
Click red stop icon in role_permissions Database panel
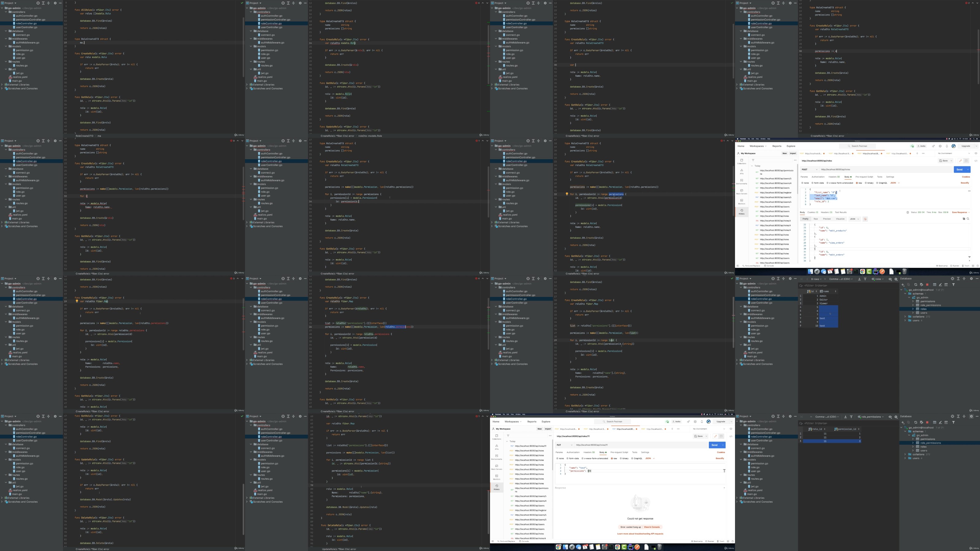(927, 422)
